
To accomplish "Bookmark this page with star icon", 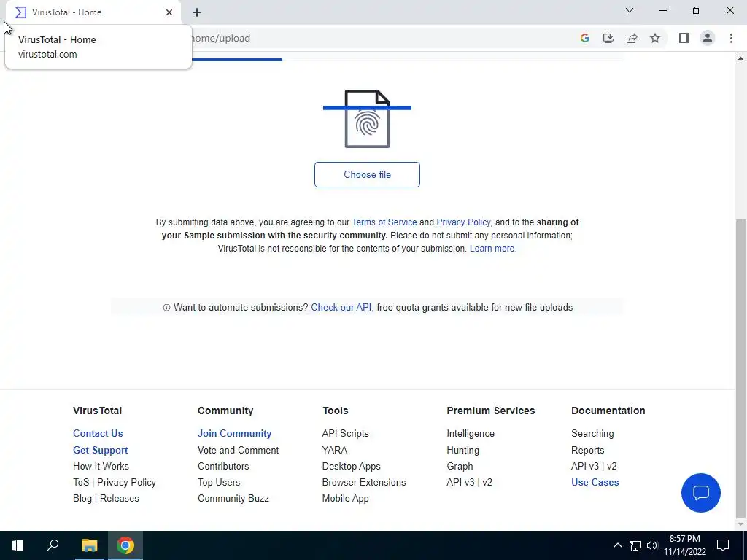I will [x=655, y=38].
